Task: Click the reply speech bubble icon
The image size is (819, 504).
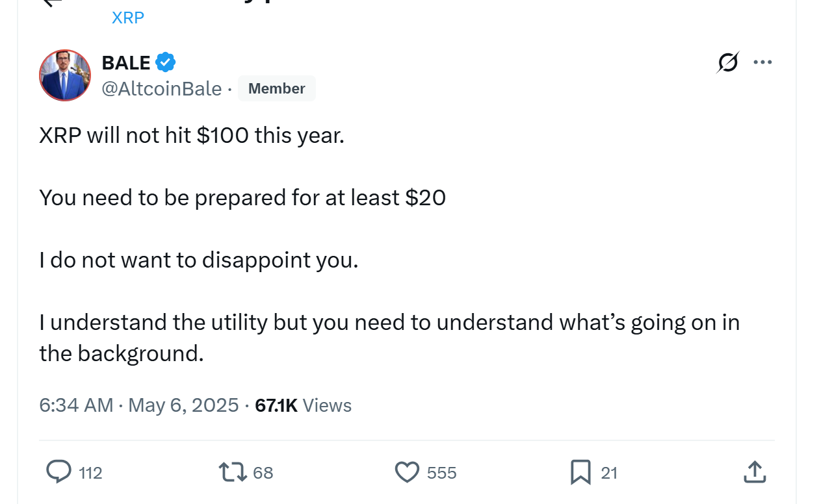Action: [58, 472]
